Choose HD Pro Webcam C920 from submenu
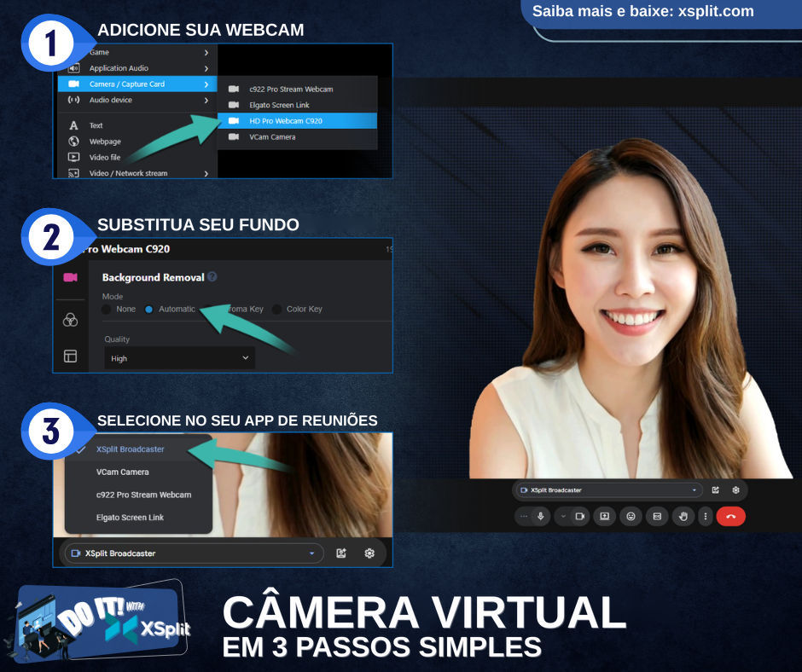Screen dimensions: 802x672 298,121
